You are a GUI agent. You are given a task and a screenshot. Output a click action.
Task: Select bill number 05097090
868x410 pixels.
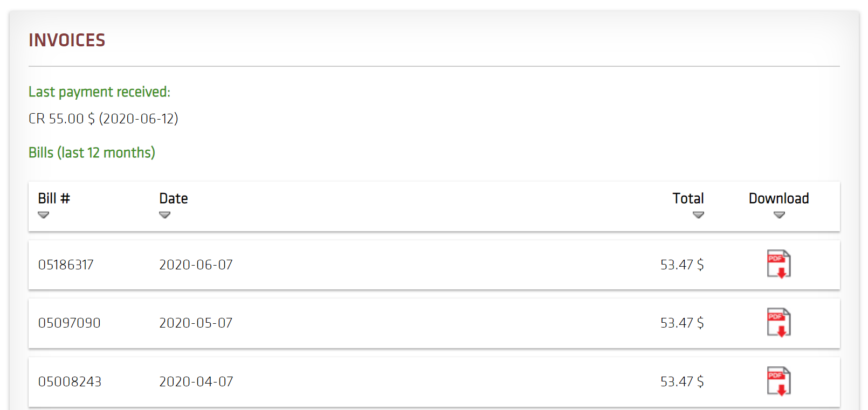(69, 323)
